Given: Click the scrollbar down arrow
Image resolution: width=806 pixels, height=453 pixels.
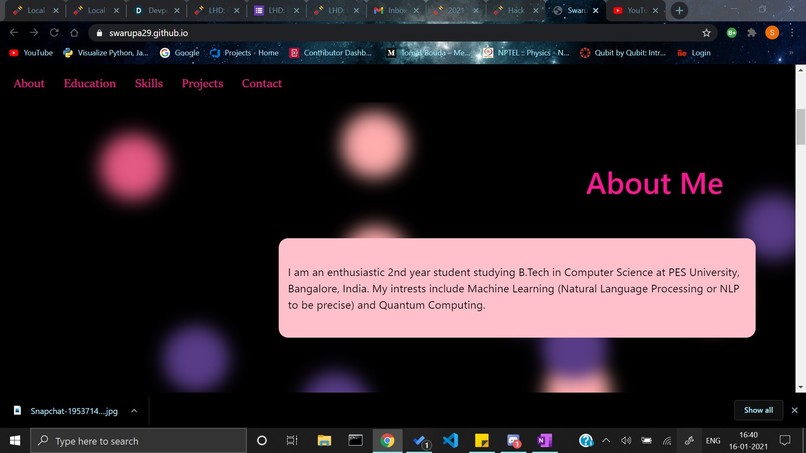Looking at the screenshot, I should pyautogui.click(x=800, y=387).
